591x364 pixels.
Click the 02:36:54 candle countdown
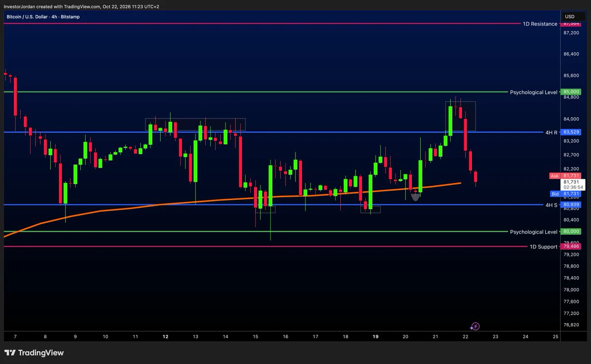(x=573, y=187)
